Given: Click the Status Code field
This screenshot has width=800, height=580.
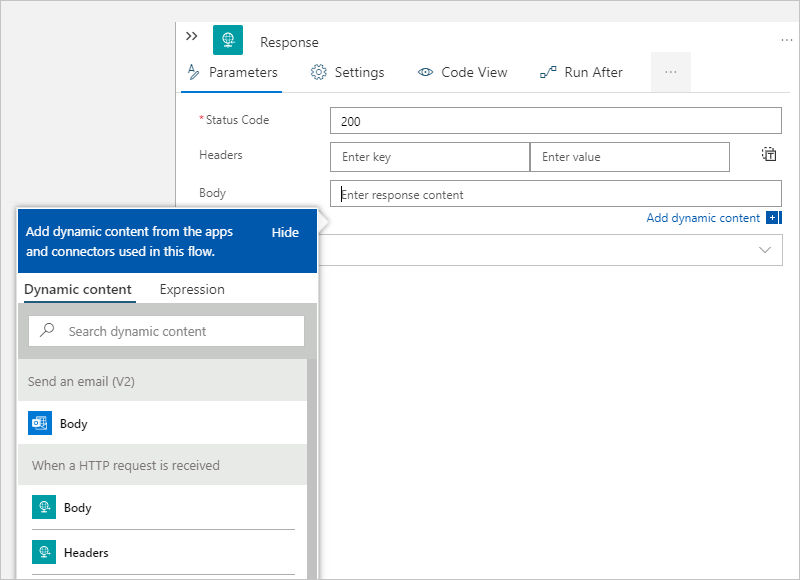Looking at the screenshot, I should 555,121.
